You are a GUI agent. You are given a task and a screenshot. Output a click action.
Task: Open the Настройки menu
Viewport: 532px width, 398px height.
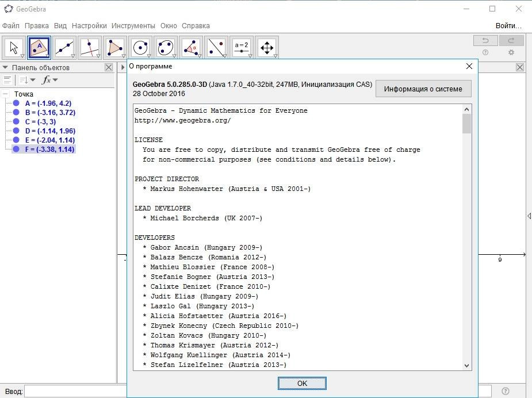pos(89,26)
